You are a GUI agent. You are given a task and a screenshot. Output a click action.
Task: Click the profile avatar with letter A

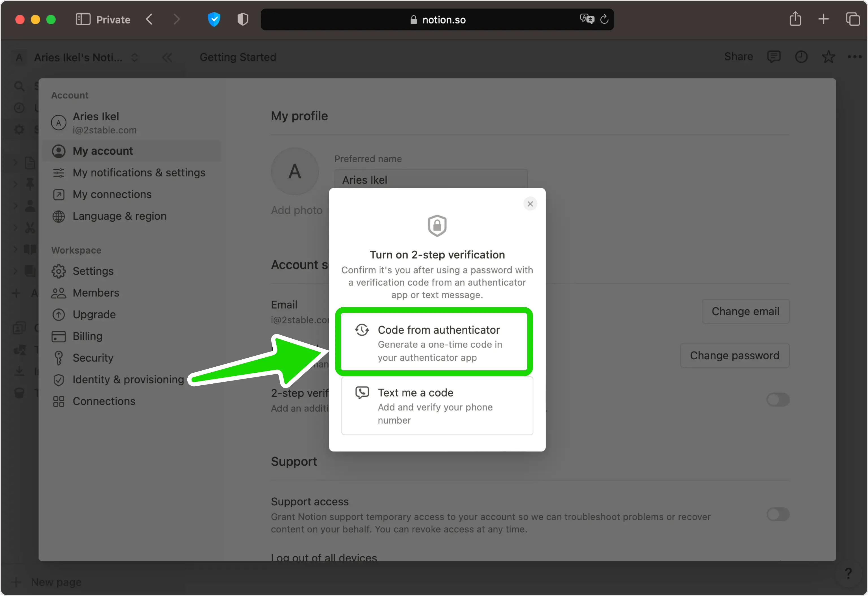point(295,172)
